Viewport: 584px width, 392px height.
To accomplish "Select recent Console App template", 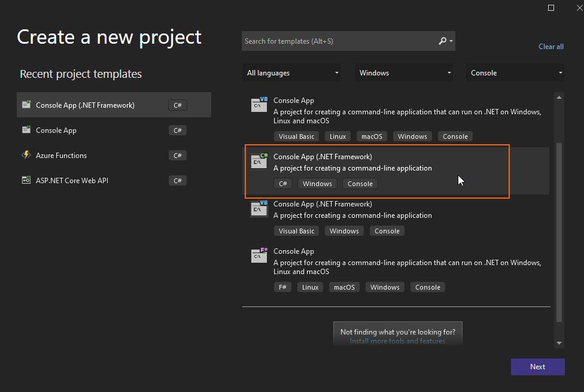I will [56, 130].
